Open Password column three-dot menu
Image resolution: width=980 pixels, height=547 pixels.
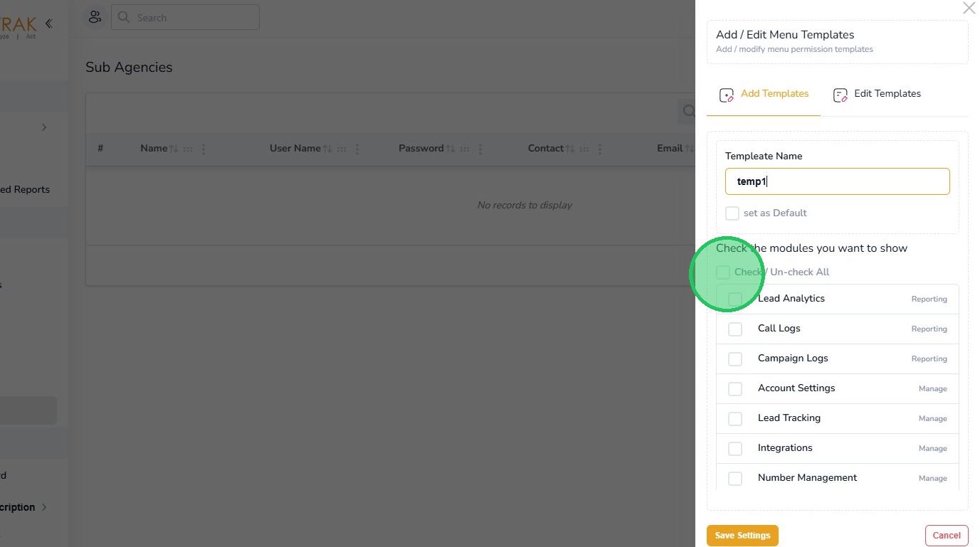click(480, 149)
